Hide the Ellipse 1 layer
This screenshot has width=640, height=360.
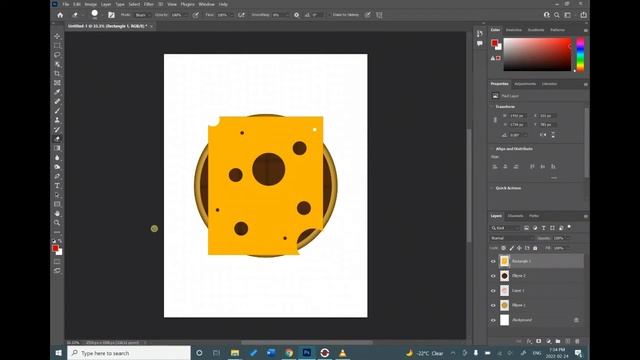(x=493, y=305)
